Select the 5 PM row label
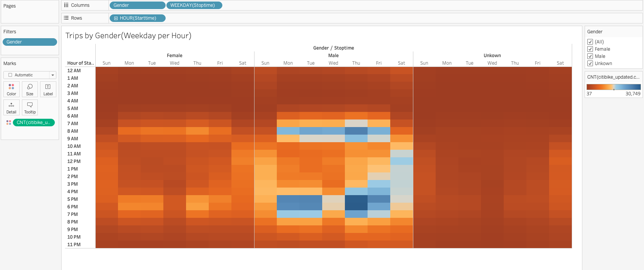The height and width of the screenshot is (270, 644). click(73, 199)
